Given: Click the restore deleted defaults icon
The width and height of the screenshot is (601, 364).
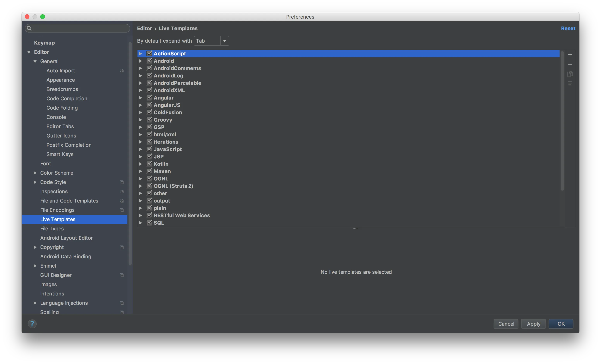Looking at the screenshot, I should click(x=570, y=84).
